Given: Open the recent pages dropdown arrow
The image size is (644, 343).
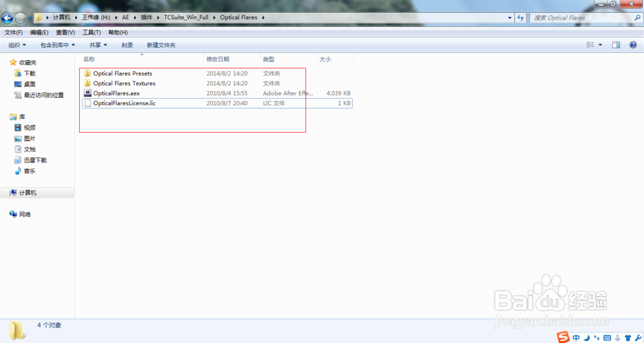Looking at the screenshot, I should 30,18.
